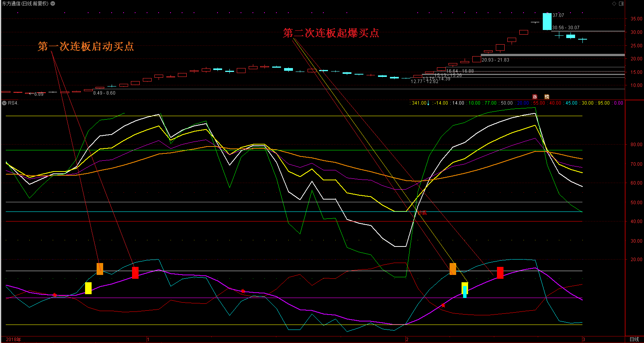Viewport: 644px width, 343px height.
Task: Click 25.00 on the price axis
Action: pyautogui.click(x=636, y=46)
